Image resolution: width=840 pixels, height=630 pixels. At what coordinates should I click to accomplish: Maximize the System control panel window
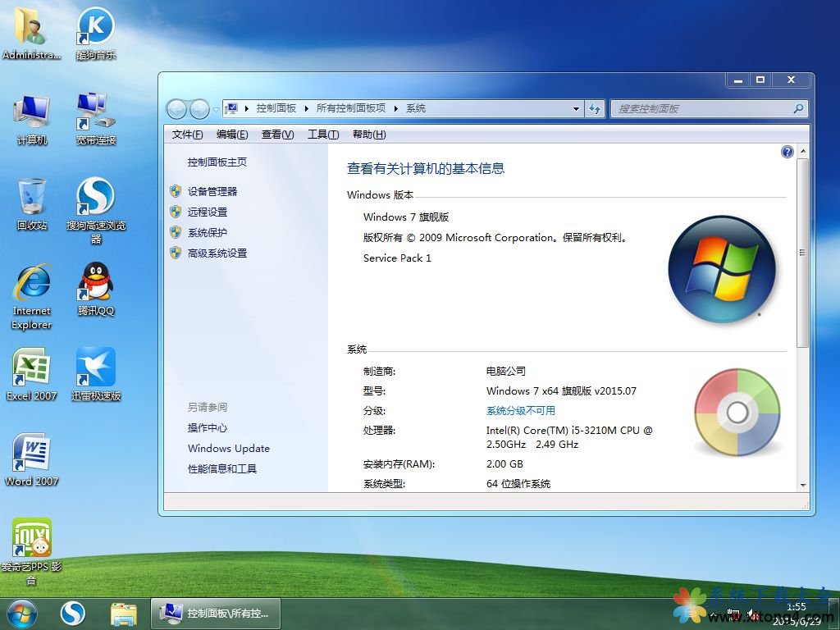[x=760, y=80]
